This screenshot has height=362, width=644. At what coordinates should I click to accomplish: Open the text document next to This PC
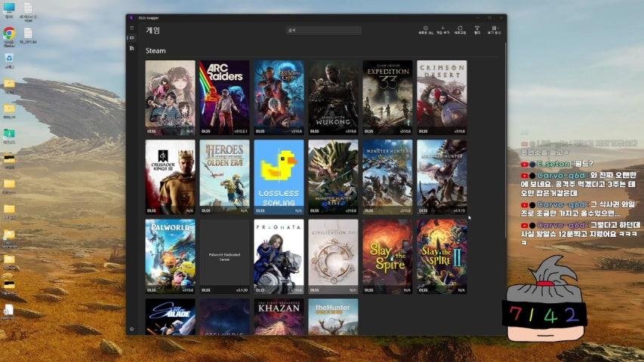(28, 11)
